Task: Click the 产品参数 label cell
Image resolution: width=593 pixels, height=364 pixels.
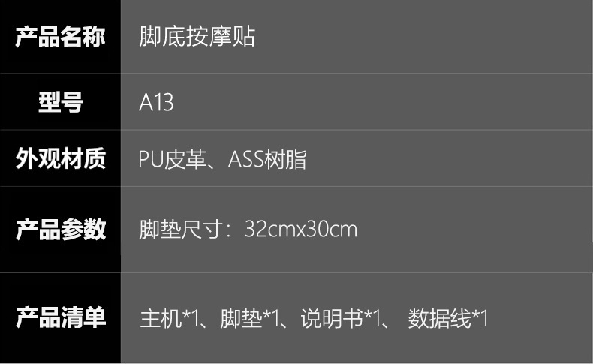Action: point(60,230)
